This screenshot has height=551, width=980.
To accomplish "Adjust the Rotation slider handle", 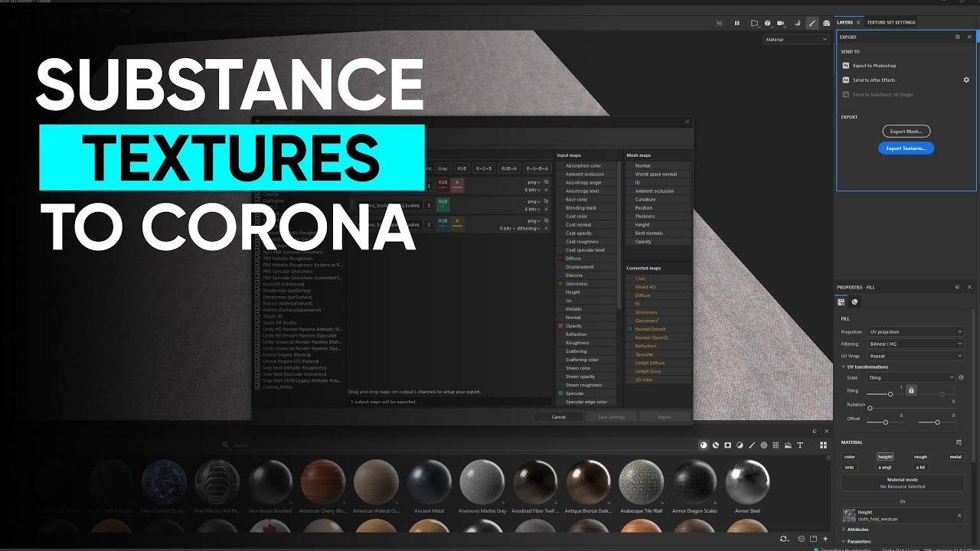I will click(870, 408).
